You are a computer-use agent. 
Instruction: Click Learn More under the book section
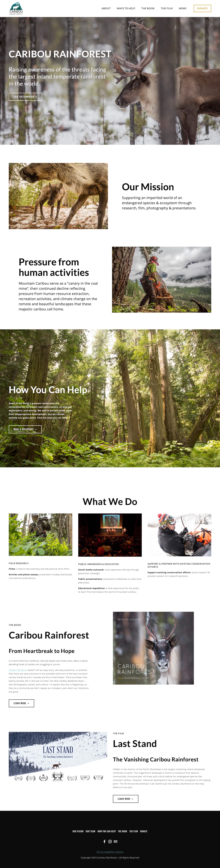(x=21, y=703)
